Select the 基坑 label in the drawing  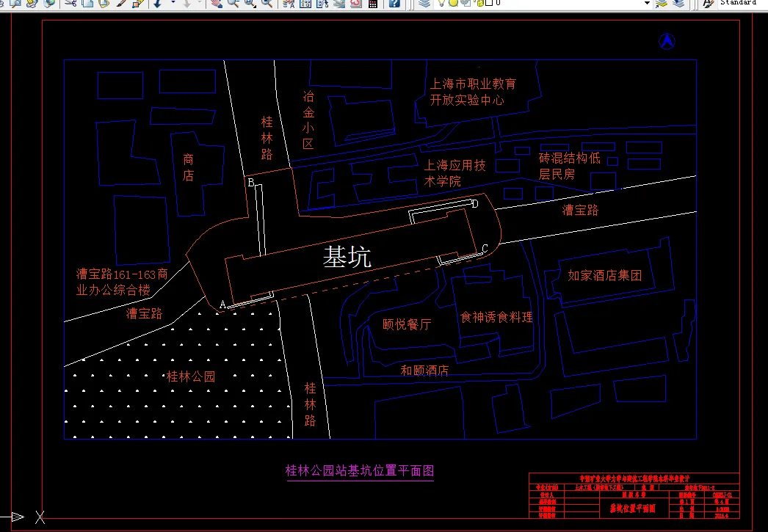pyautogui.click(x=349, y=258)
